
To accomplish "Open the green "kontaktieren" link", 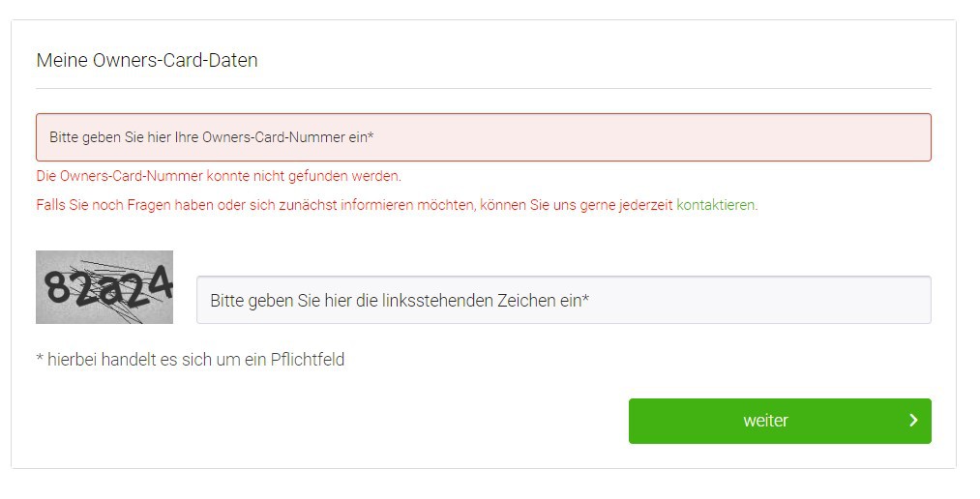I will coord(716,205).
